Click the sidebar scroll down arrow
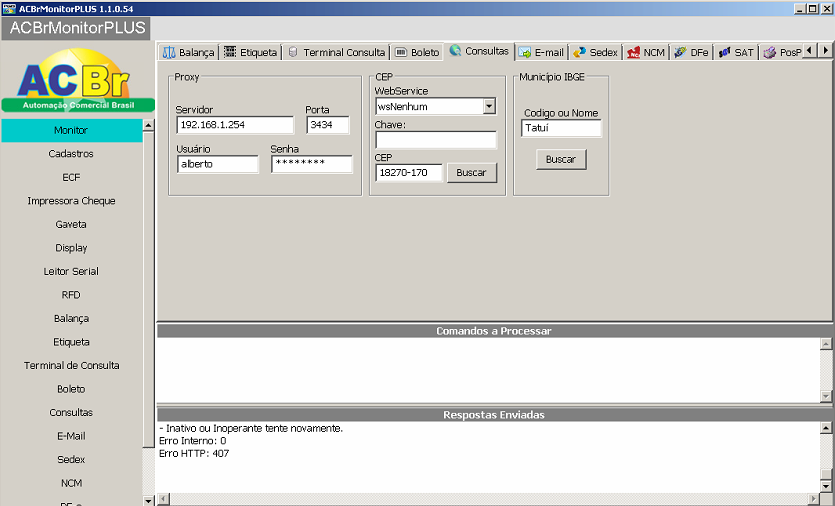The width and height of the screenshot is (835, 506). click(149, 500)
